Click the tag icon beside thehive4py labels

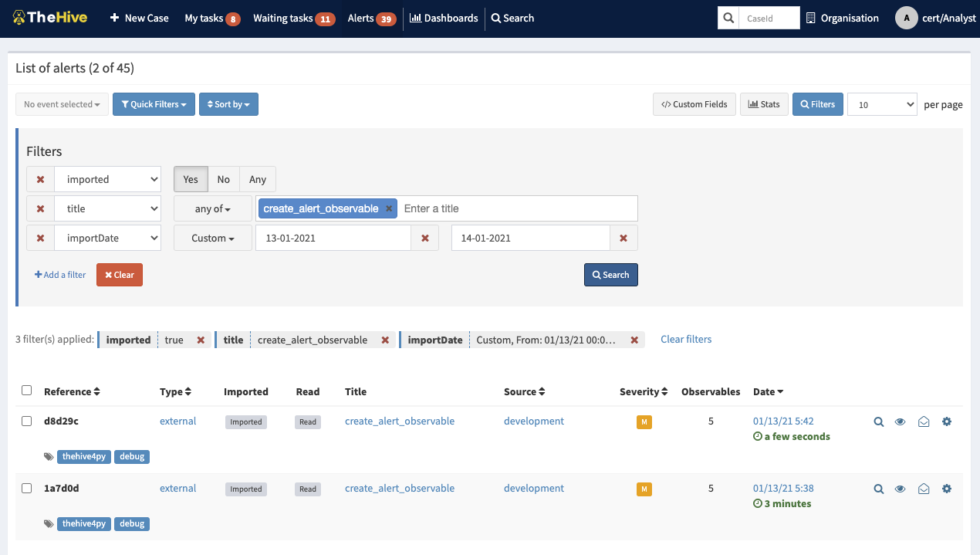(x=48, y=455)
